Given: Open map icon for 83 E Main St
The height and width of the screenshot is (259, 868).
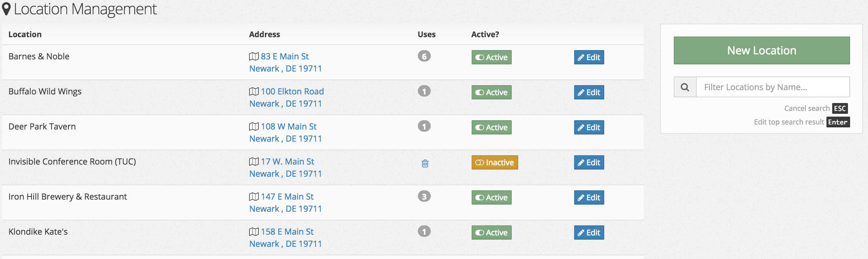Looking at the screenshot, I should coord(254,57).
